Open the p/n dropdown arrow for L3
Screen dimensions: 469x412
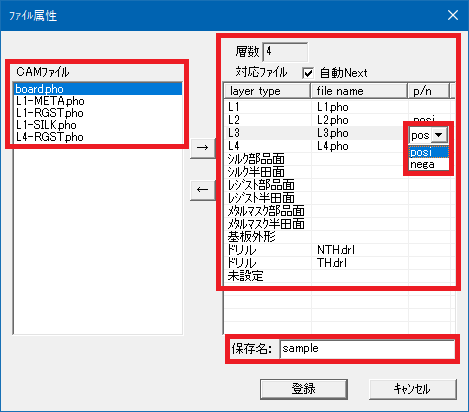tap(439, 135)
